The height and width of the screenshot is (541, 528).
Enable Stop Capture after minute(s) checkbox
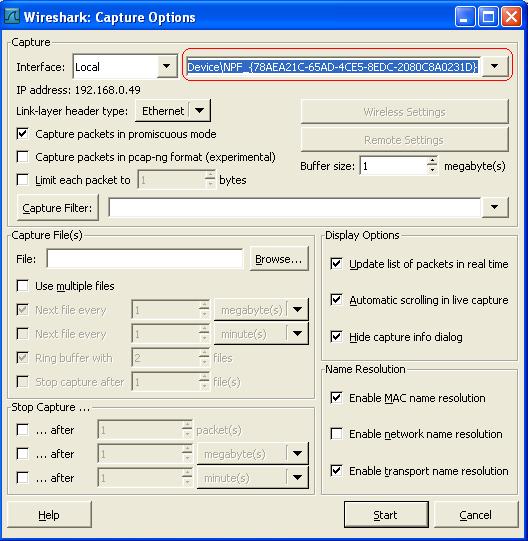(x=23, y=478)
